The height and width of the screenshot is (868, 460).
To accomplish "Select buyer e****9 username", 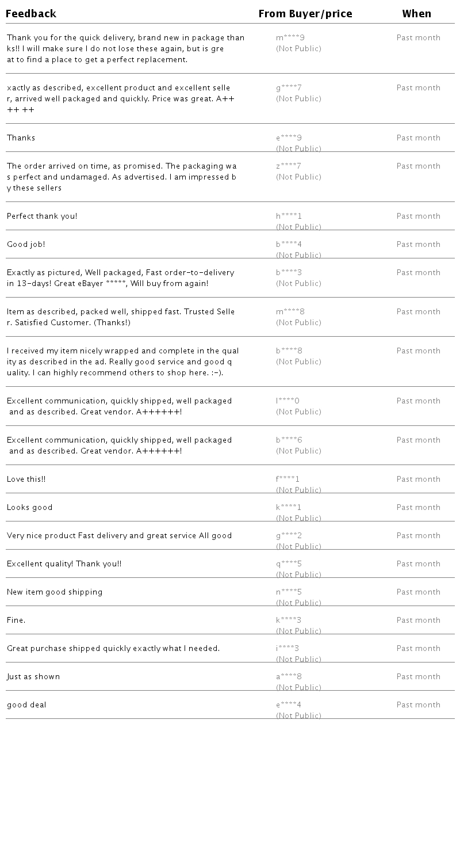I will coord(289,138).
